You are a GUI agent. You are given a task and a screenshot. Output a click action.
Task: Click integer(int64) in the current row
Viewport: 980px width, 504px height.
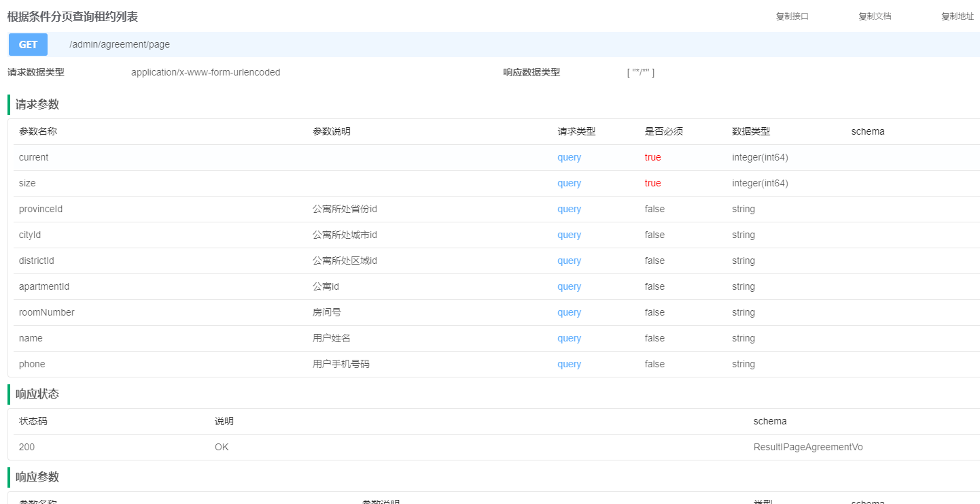760,157
